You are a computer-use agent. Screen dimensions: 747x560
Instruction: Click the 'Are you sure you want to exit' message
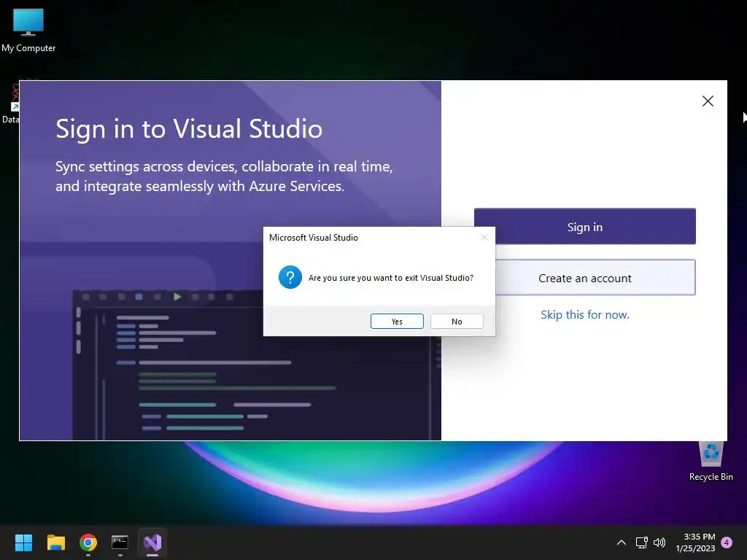tap(391, 278)
